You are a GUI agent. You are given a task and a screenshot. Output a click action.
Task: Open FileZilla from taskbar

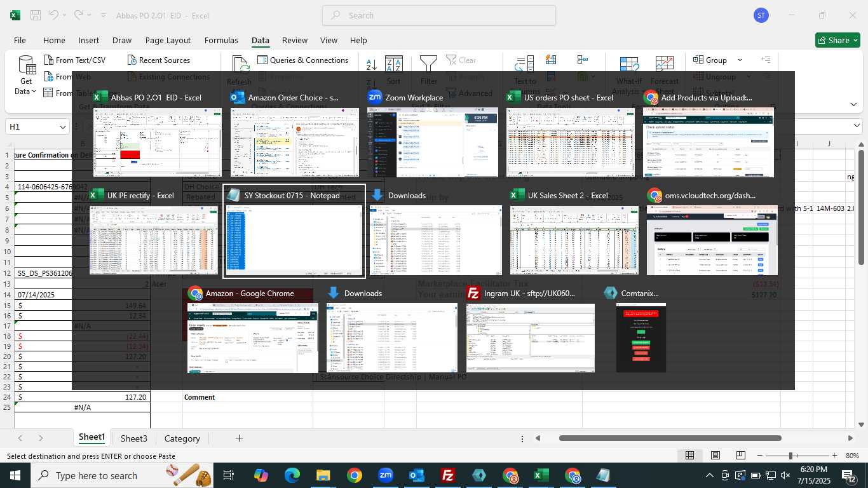pyautogui.click(x=448, y=475)
